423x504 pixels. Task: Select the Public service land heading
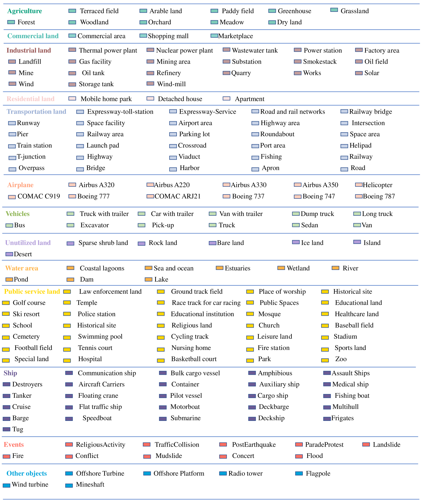(x=32, y=291)
